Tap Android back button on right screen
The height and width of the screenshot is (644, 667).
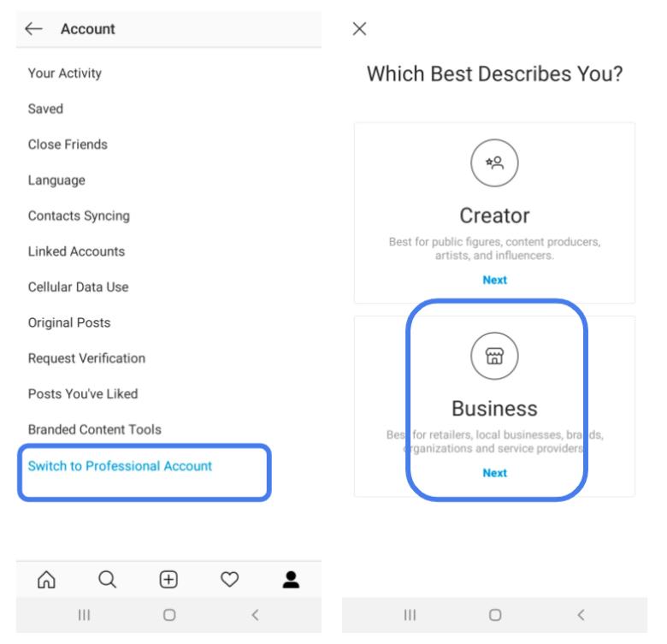(x=581, y=615)
